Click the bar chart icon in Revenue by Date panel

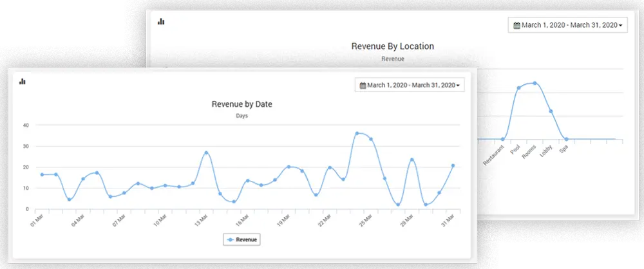(x=22, y=81)
